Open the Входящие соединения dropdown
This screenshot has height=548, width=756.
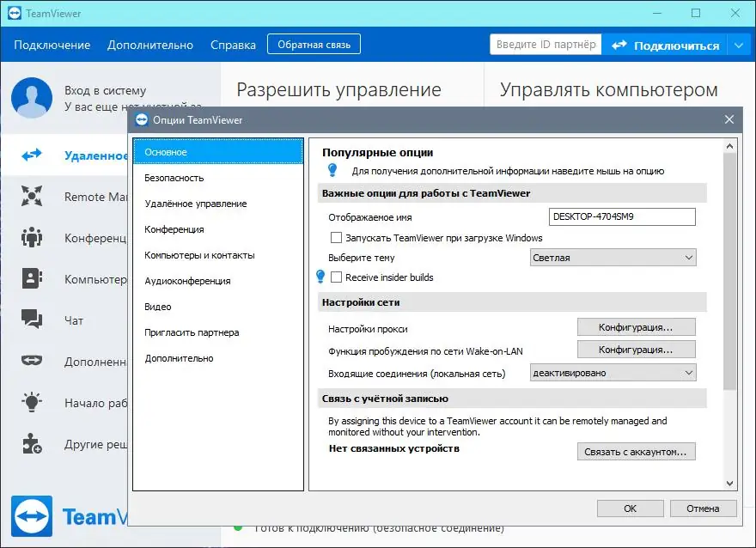(x=612, y=372)
